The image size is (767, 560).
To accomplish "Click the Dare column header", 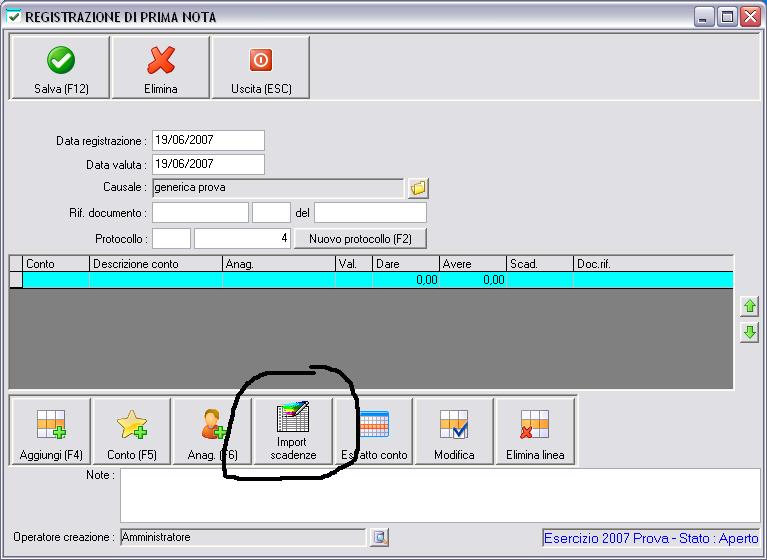I will (x=406, y=264).
